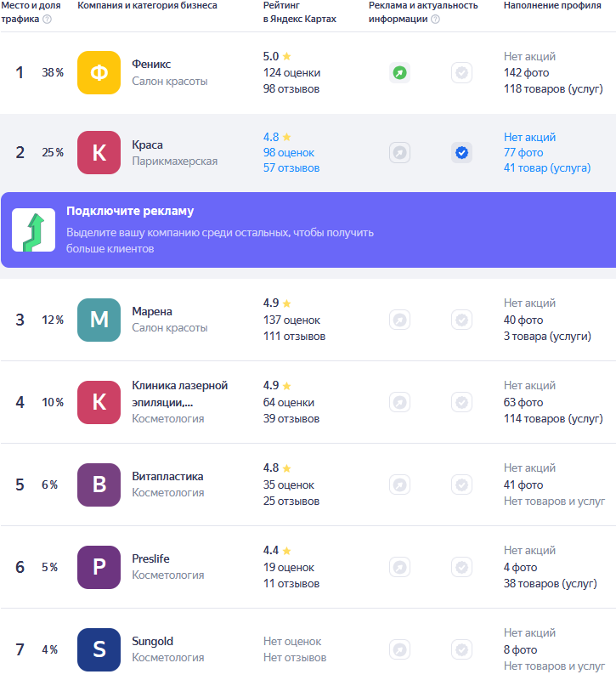This screenshot has height=680, width=616.
Task: Click the grey advertising arrow icon for Краса
Action: (399, 153)
